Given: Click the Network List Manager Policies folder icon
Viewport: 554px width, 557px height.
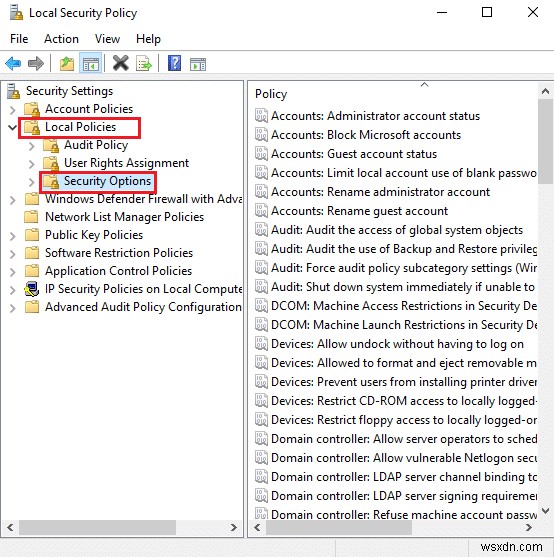Looking at the screenshot, I should point(31,217).
